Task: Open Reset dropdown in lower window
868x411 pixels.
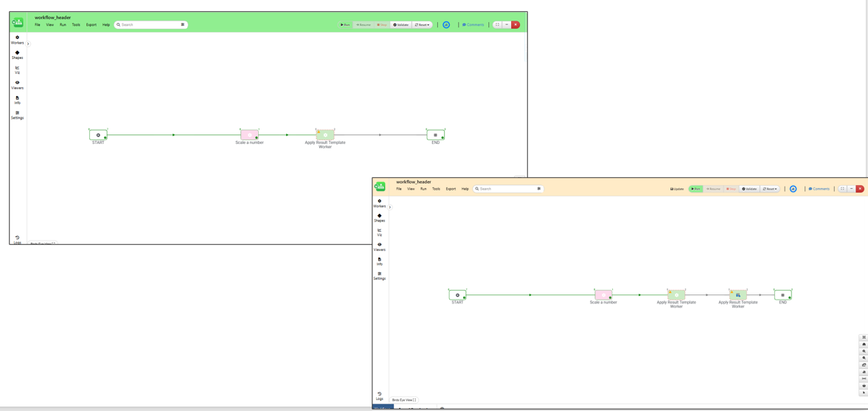Action: pos(769,189)
